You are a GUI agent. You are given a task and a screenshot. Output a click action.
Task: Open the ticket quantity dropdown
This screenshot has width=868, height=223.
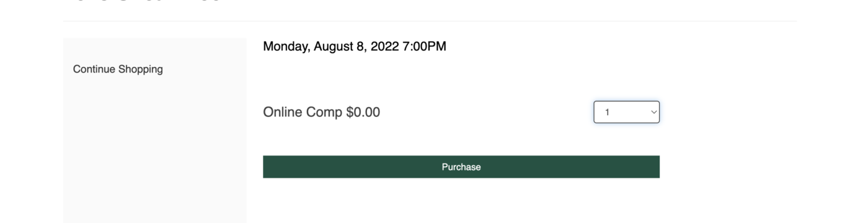626,112
